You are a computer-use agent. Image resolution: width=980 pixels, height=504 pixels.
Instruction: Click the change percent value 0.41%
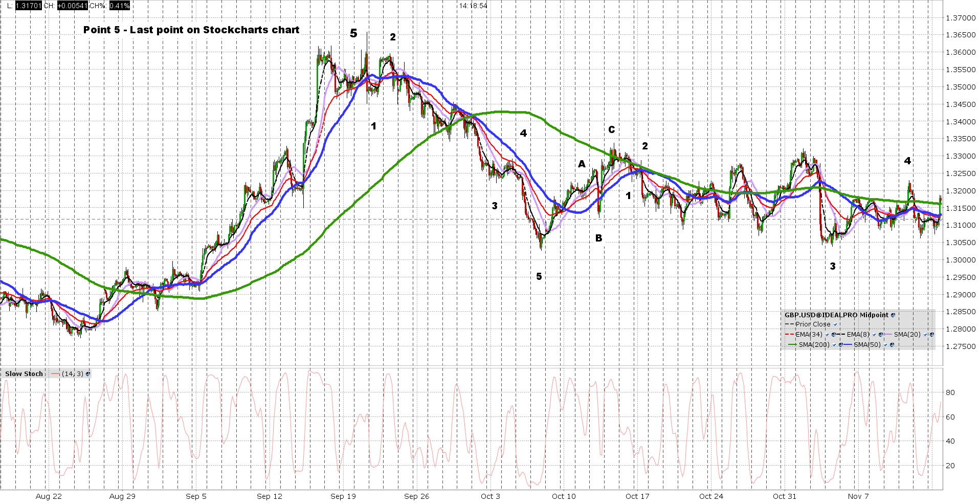pyautogui.click(x=119, y=6)
